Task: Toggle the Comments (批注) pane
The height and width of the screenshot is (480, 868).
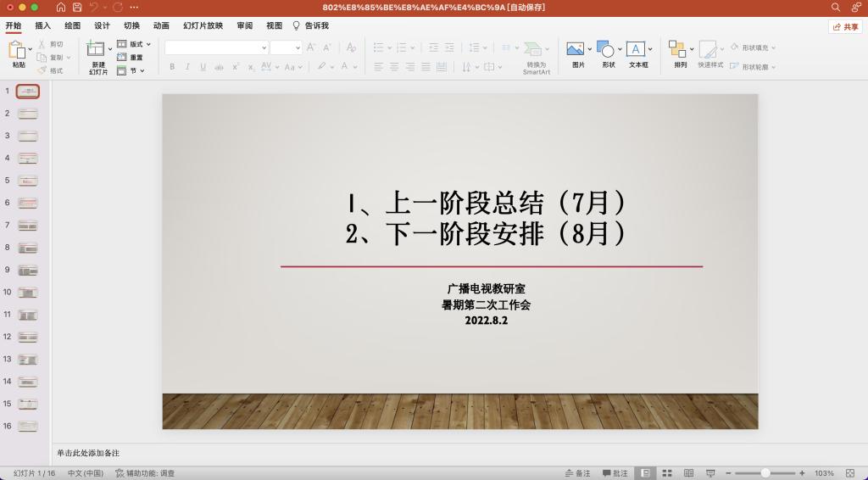Action: coord(615,473)
